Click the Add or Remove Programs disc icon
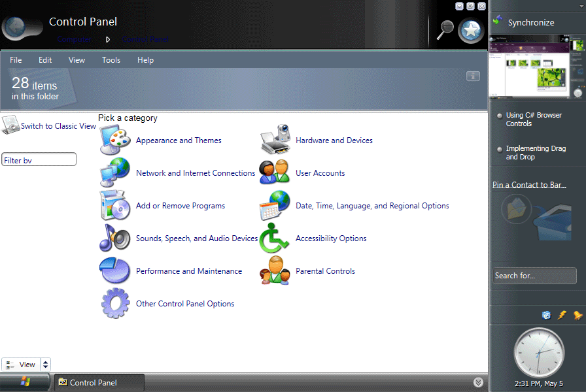 115,205
